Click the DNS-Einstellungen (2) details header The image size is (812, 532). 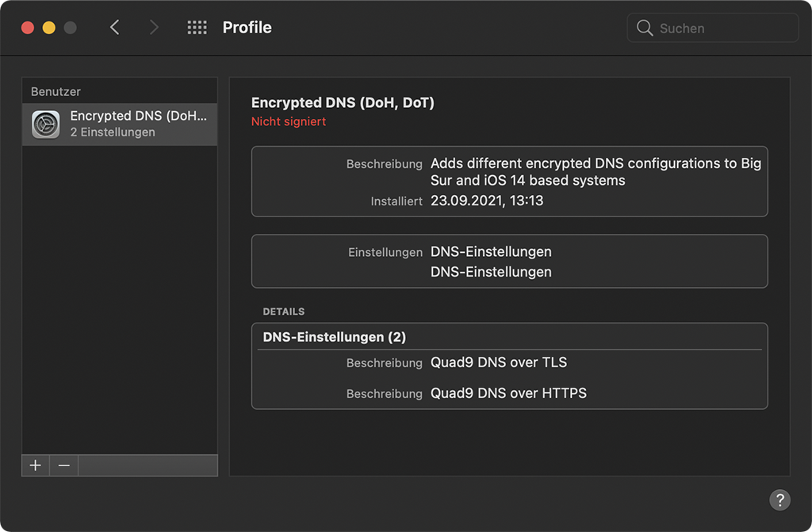click(335, 337)
